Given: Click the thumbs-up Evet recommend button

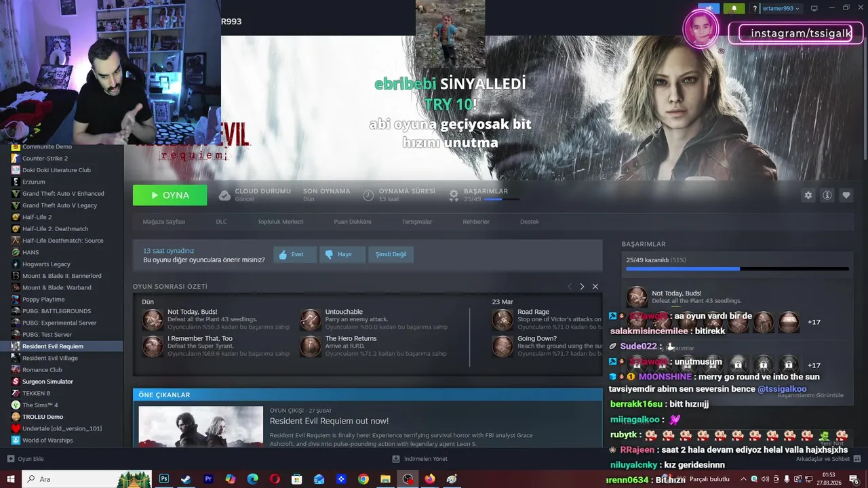Looking at the screenshot, I should pyautogui.click(x=295, y=254).
